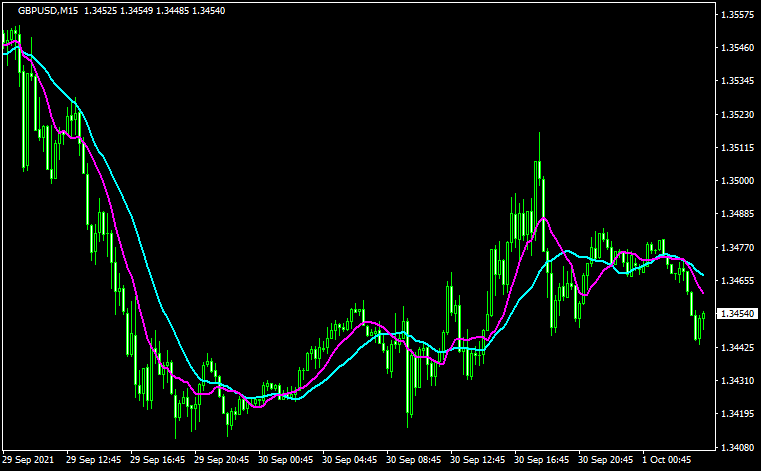This screenshot has width=761, height=471.
Task: Click the 1.35230 price axis label
Action: pyautogui.click(x=738, y=115)
